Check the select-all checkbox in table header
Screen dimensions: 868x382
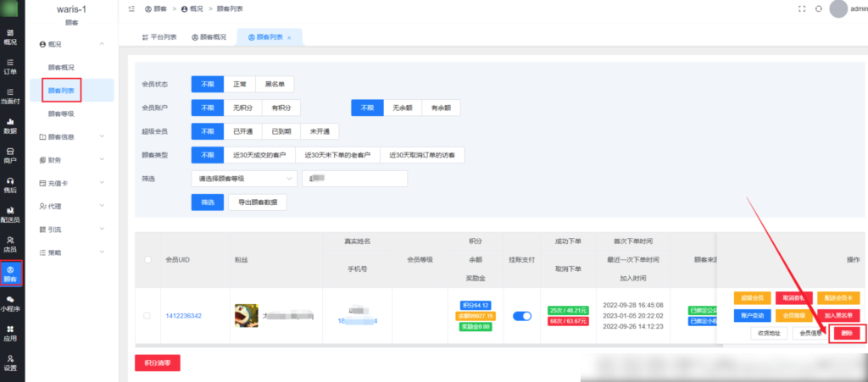coord(147,260)
